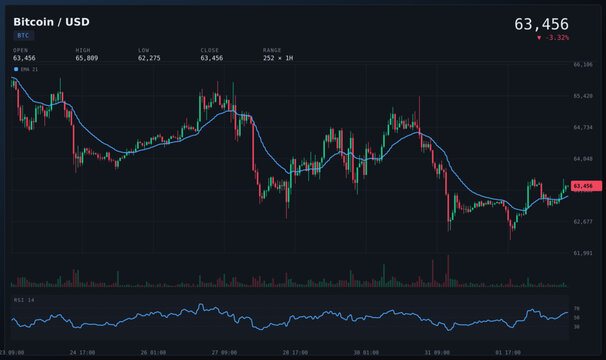Click the 66,106 price axis label

coord(583,65)
